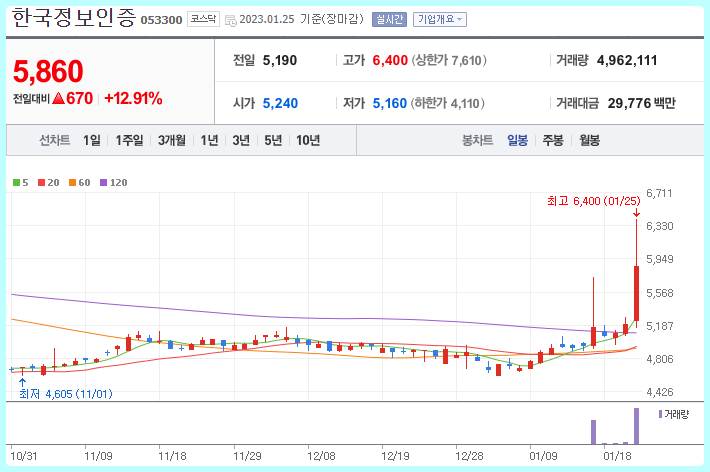Select the 3개월 line chart tab
This screenshot has height=472, width=710.
[172, 140]
